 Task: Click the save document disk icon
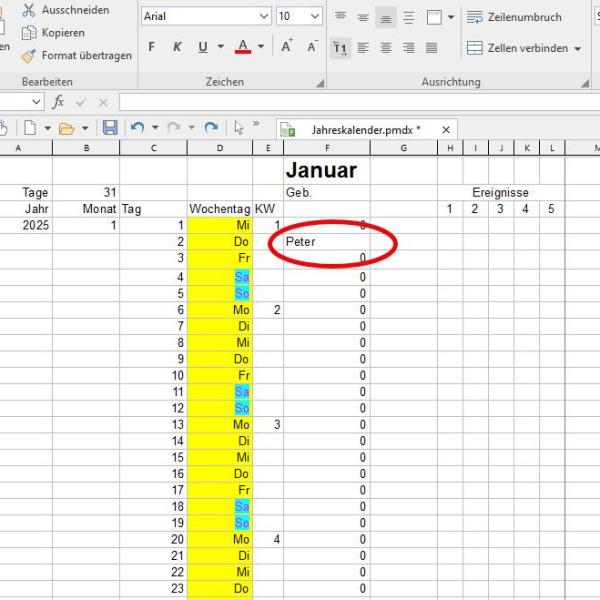coord(110,128)
